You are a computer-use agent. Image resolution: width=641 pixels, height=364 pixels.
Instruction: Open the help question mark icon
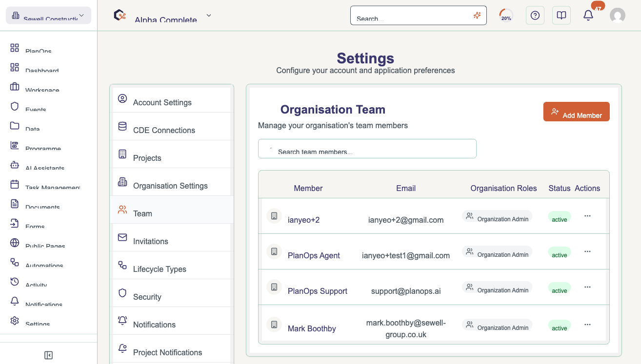(535, 16)
